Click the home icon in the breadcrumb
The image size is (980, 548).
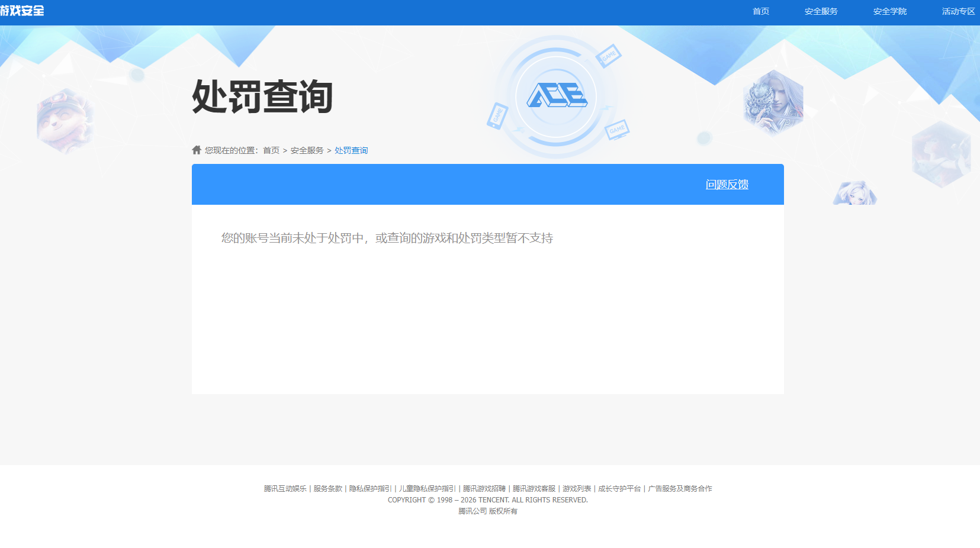click(197, 150)
